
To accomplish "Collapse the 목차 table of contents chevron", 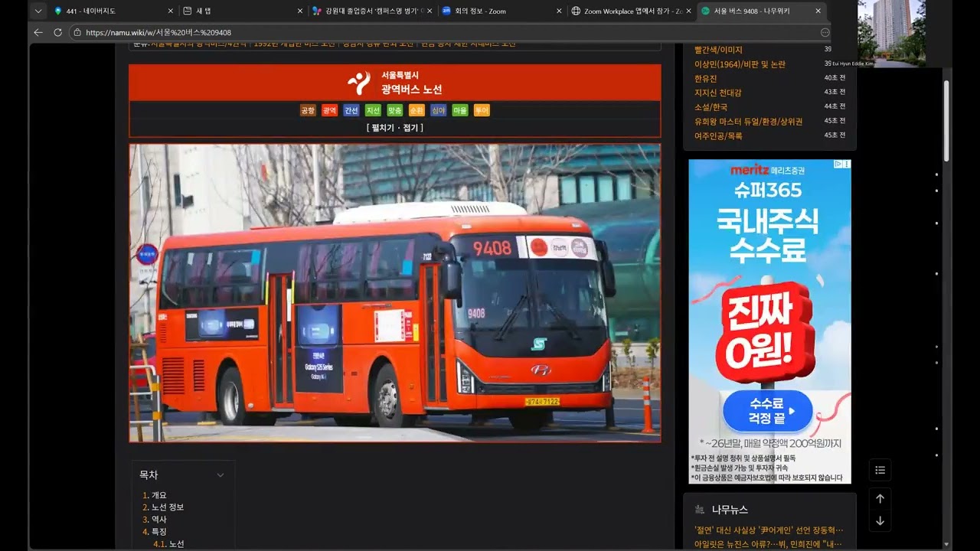I will click(220, 475).
